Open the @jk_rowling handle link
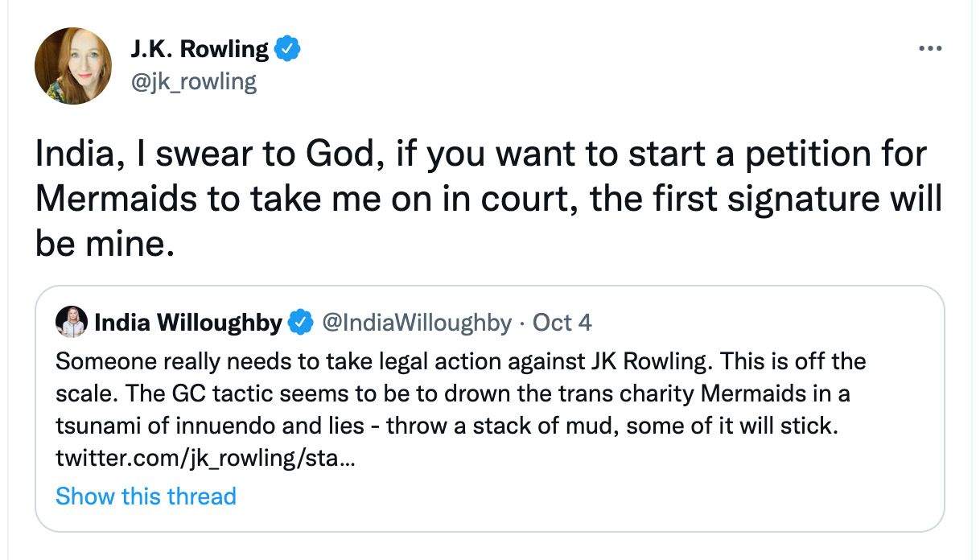 click(x=193, y=81)
